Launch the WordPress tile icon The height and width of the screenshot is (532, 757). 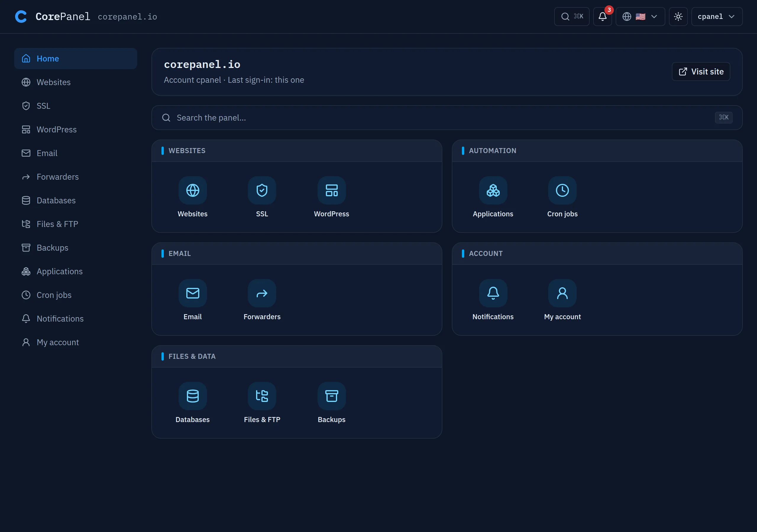point(331,191)
